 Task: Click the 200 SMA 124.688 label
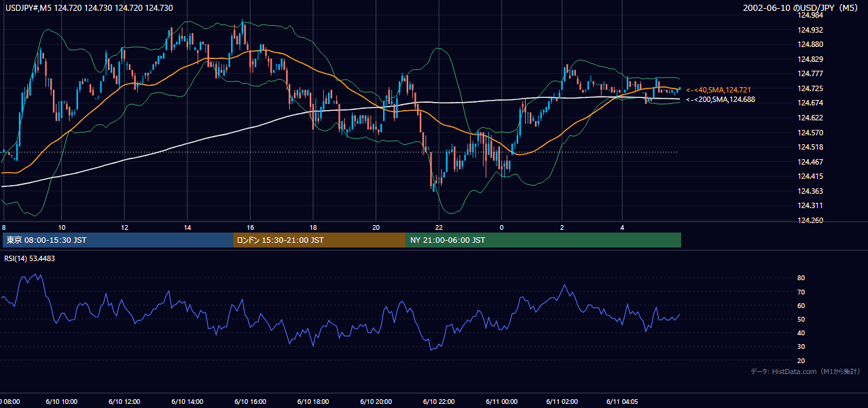[720, 99]
